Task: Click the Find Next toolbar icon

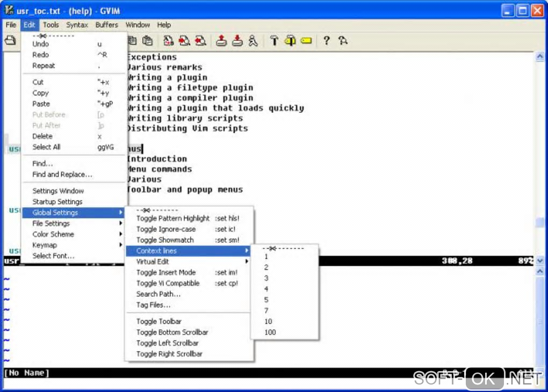Action: [x=184, y=41]
